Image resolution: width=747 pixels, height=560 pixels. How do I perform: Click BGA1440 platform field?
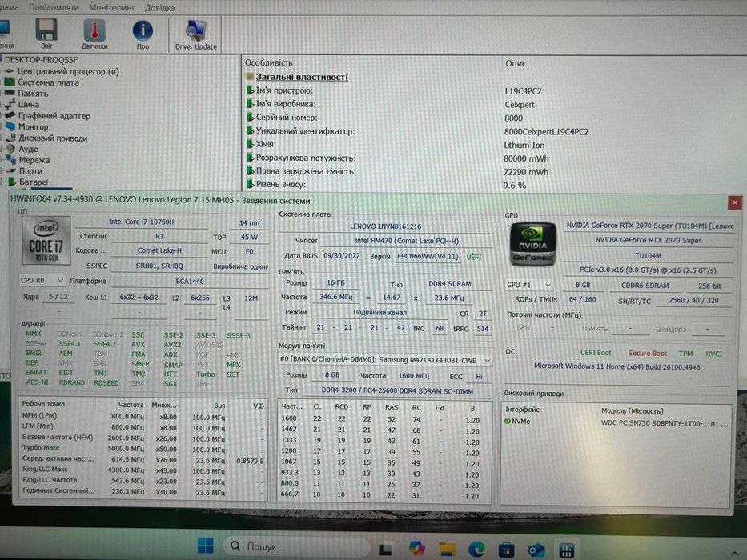190,282
